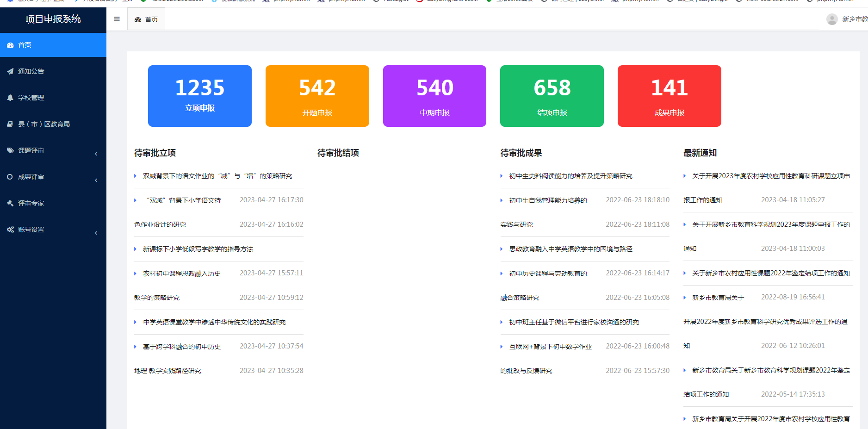Screen dimensions: 868x429
Task: Click the tags icon for 课题评审
Action: tap(10, 150)
